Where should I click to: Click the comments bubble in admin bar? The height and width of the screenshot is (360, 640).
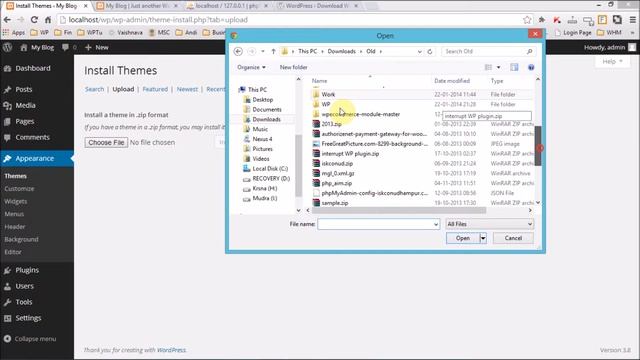(65, 47)
